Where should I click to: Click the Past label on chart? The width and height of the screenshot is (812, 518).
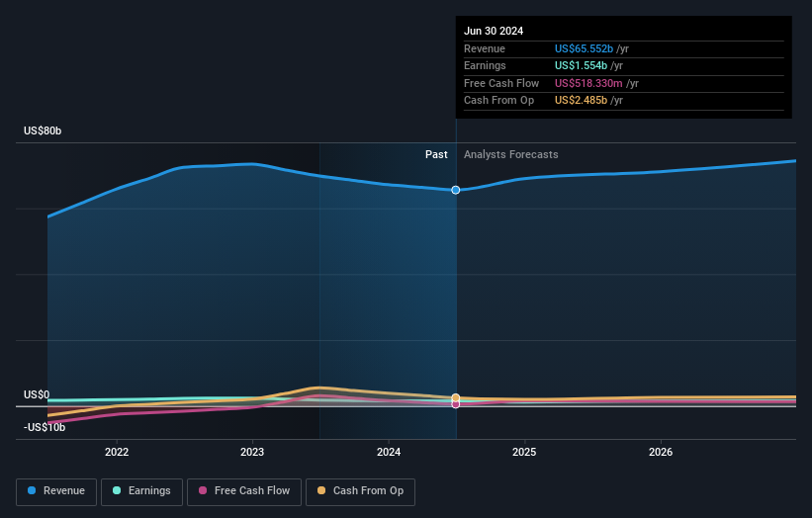[x=436, y=154]
